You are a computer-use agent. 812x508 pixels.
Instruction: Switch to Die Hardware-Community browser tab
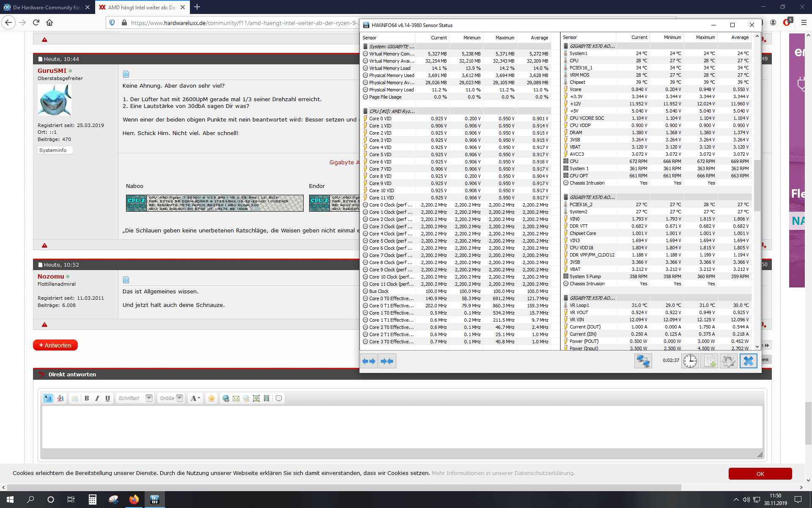pos(46,7)
